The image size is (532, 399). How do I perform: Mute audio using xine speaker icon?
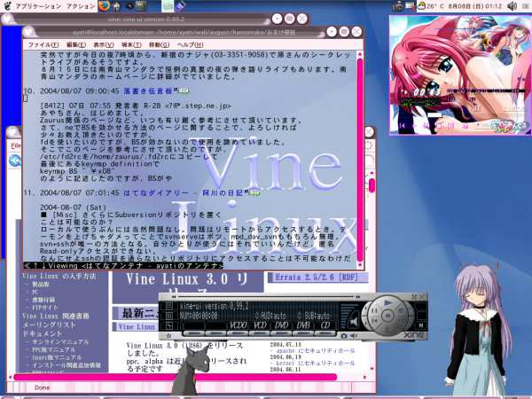(351, 334)
